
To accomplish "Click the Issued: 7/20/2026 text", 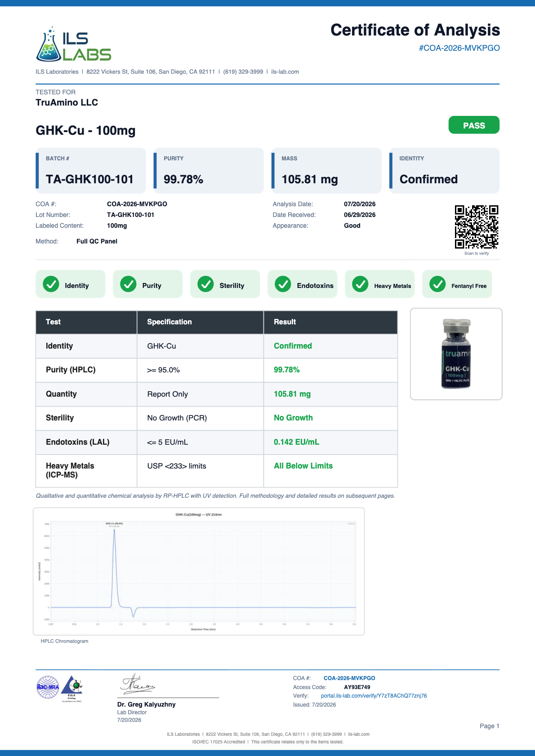I will point(315,705).
